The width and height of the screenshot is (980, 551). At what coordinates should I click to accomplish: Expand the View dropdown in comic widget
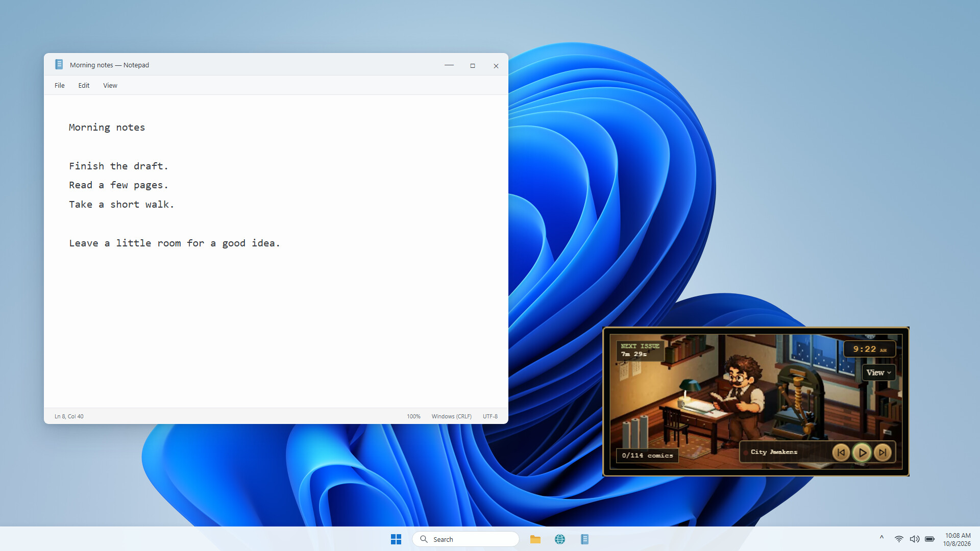[x=878, y=372]
